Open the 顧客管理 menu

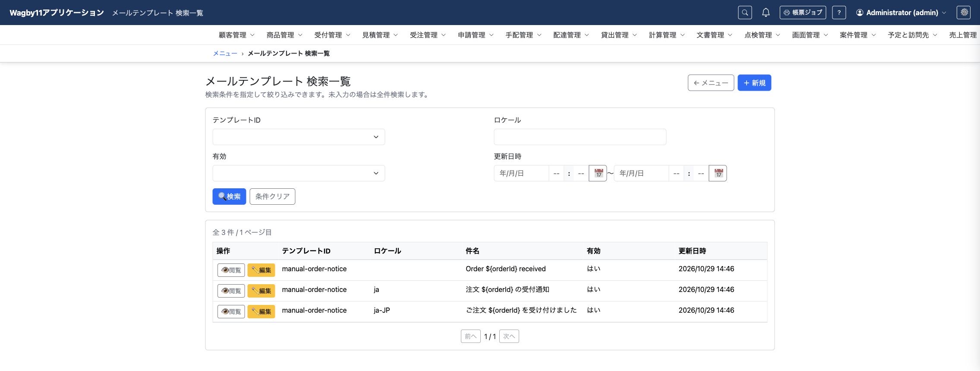tap(236, 35)
